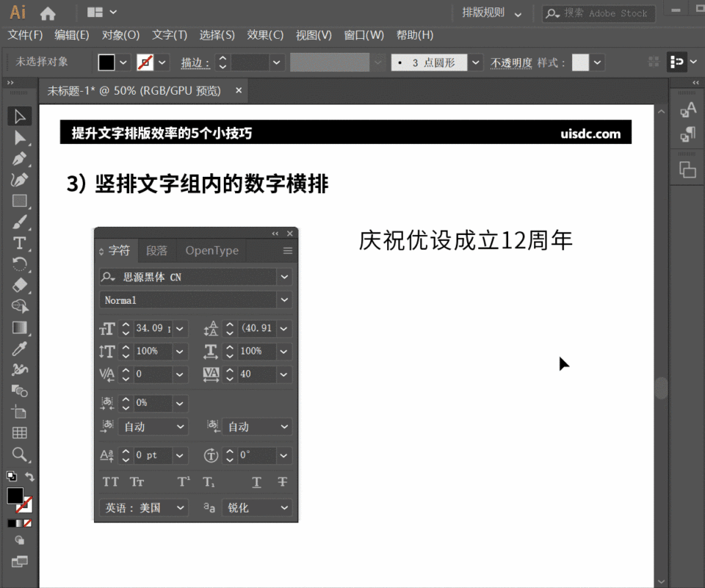Switch to the 段落 paragraph tab
Image resolution: width=705 pixels, height=588 pixels.
click(x=156, y=250)
